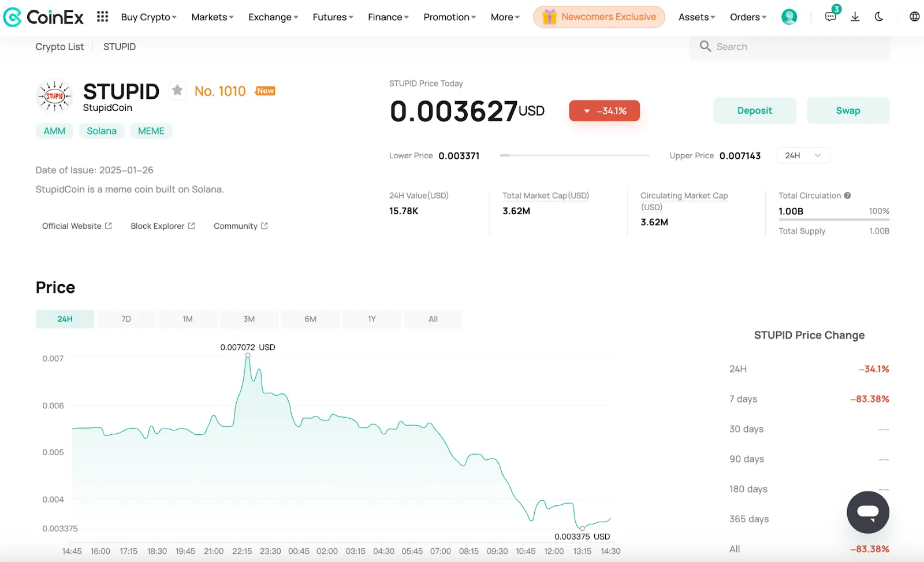This screenshot has height=562, width=924.
Task: Click the Community external-link icon
Action: 264,226
